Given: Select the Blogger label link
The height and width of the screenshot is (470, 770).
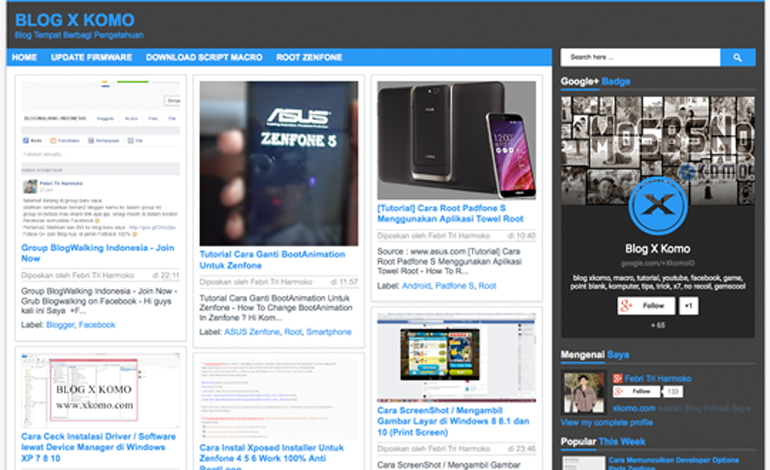Looking at the screenshot, I should (x=60, y=325).
